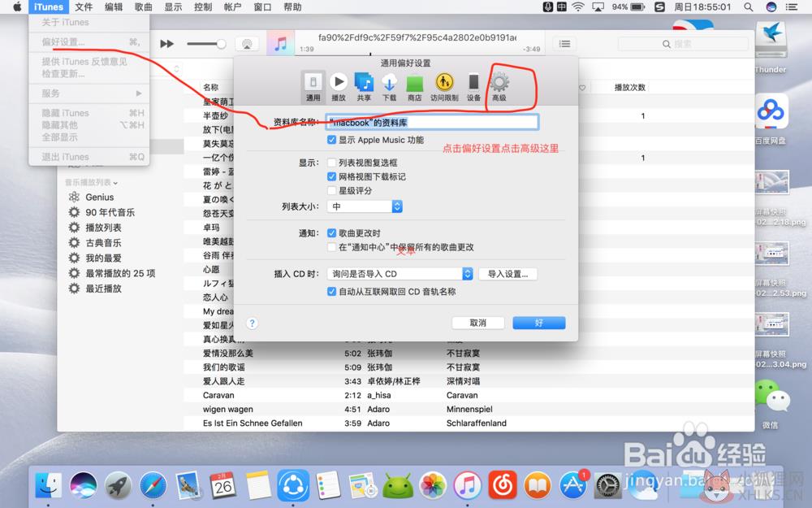Select 关于 iTunes menu entry

point(89,22)
